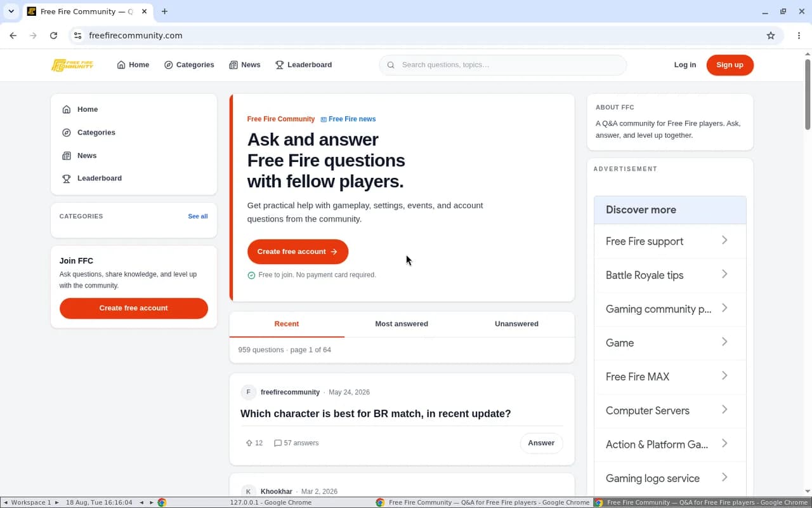The image size is (812, 508).
Task: Open the freefirecommunity author profile link
Action: [290, 392]
